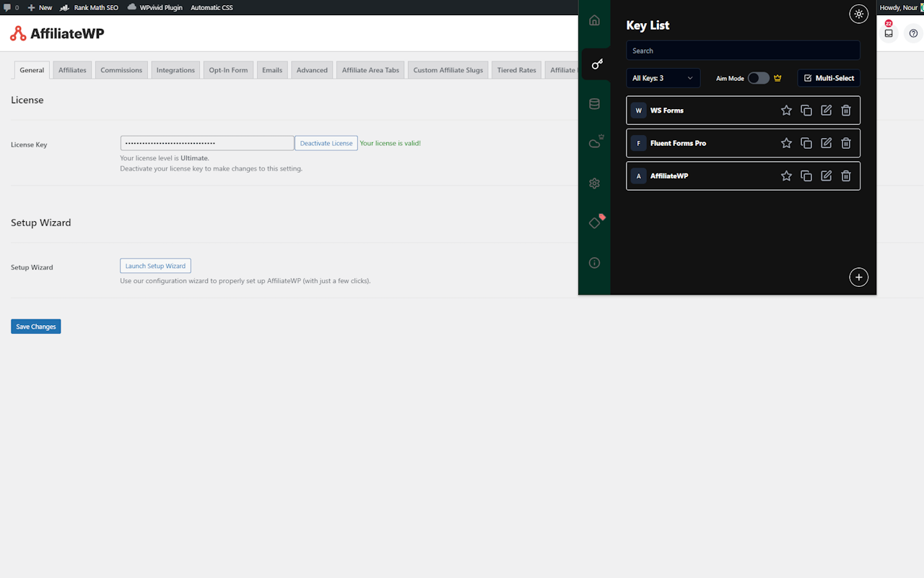
Task: Open the New menu in admin bar
Action: tap(40, 7)
